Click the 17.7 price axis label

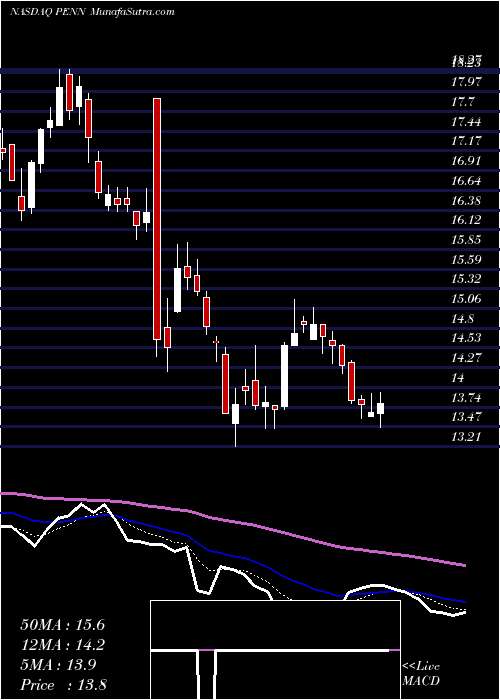click(x=463, y=102)
